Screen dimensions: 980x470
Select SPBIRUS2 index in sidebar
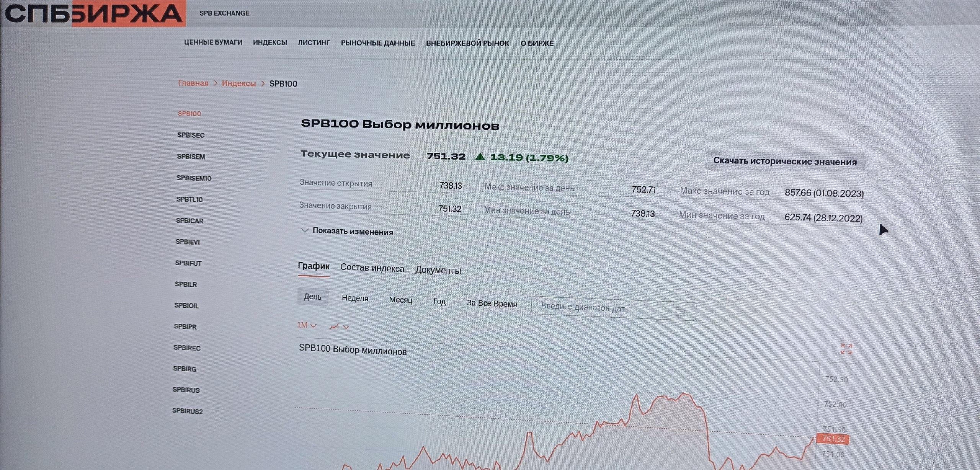[x=187, y=411]
